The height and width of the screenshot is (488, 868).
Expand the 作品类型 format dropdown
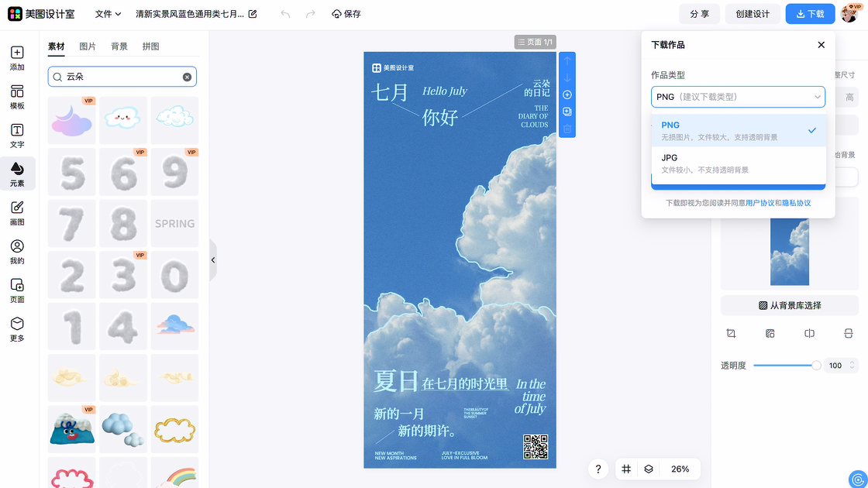point(738,97)
